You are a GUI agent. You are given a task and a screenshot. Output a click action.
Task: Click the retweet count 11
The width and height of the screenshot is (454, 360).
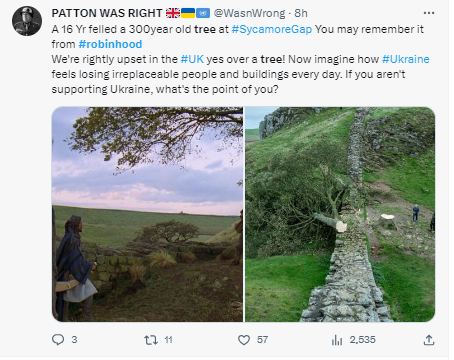[169, 340]
